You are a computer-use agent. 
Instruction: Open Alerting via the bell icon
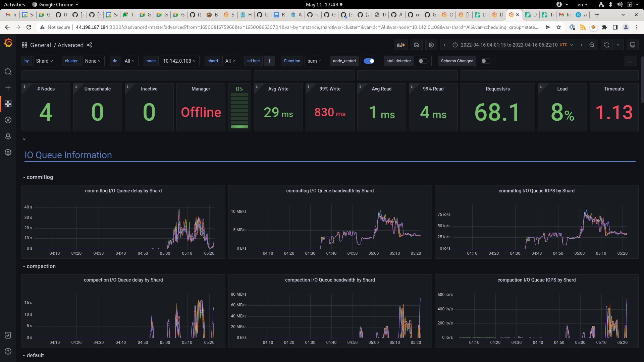pos(8,136)
